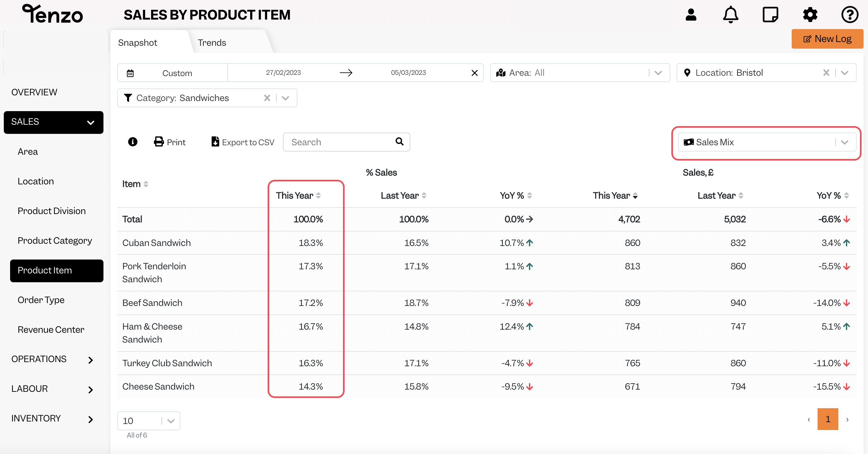Screen dimensions: 868x454
Task: Click the Cheese Sandwich row name
Action: click(x=158, y=386)
